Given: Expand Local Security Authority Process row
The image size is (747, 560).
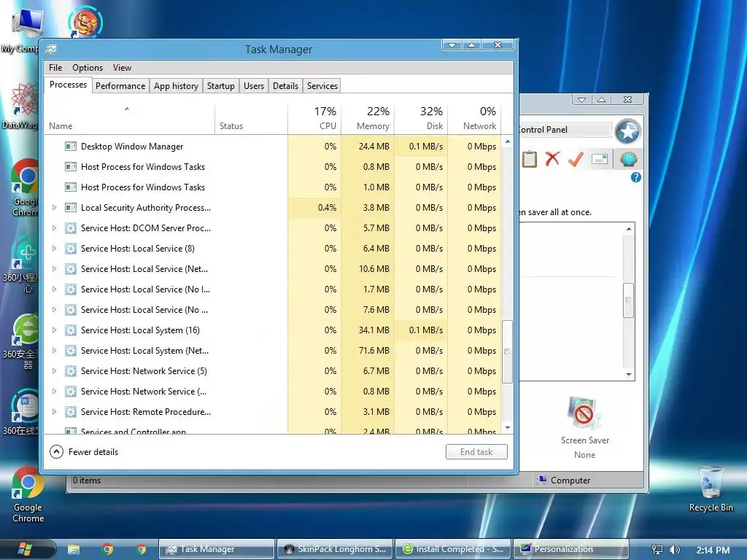Looking at the screenshot, I should [54, 208].
